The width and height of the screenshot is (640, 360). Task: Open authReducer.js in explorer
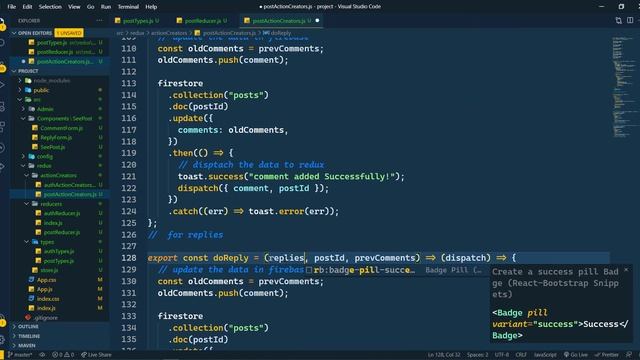tap(62, 213)
